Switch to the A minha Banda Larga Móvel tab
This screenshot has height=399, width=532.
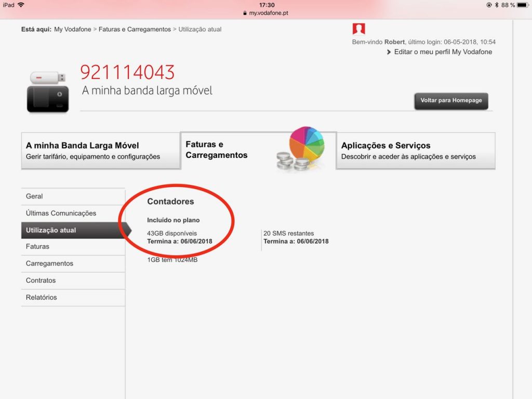coord(101,151)
